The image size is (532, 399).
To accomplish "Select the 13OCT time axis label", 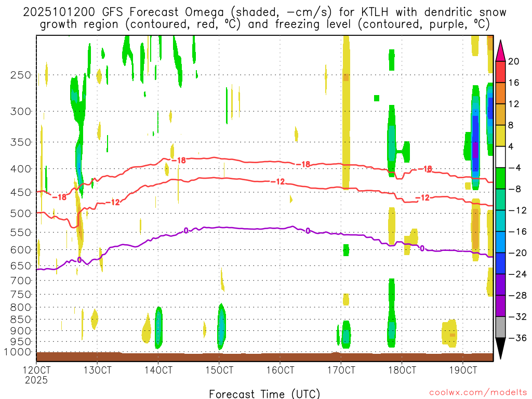I will [97, 370].
